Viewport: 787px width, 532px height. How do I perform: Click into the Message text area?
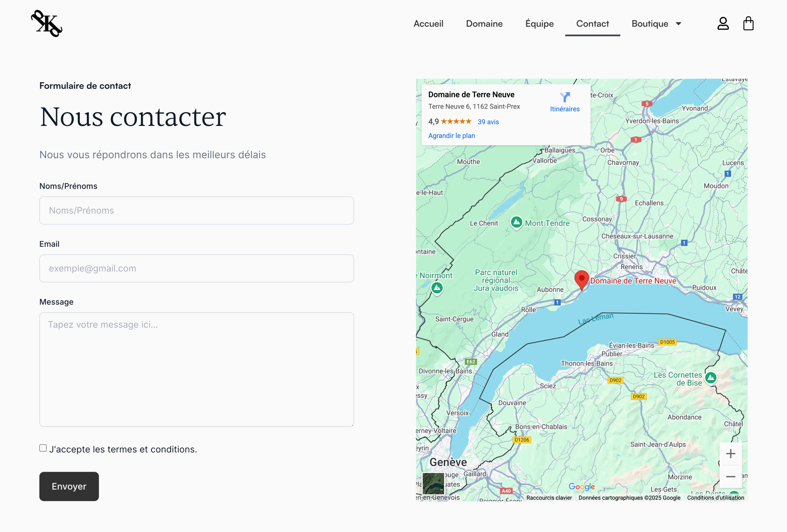point(197,369)
